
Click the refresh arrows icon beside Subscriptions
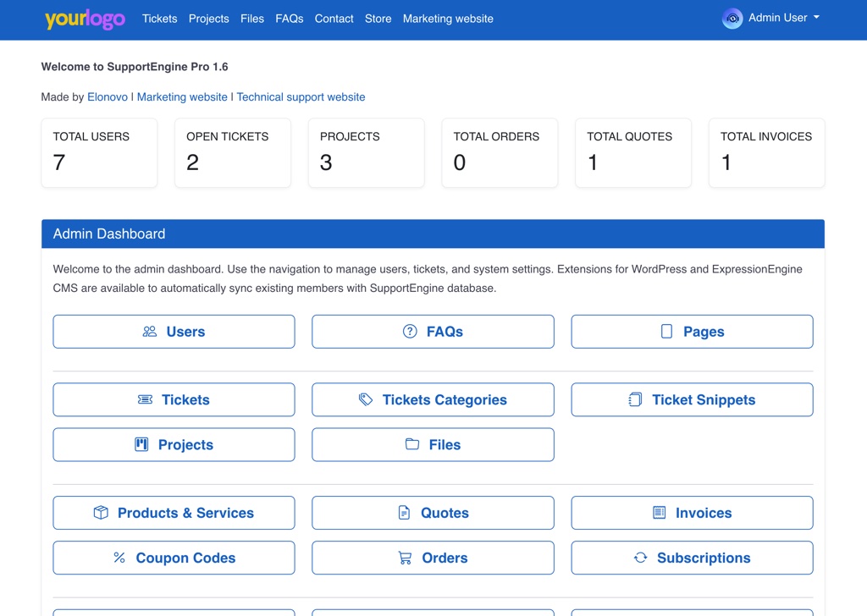(640, 558)
